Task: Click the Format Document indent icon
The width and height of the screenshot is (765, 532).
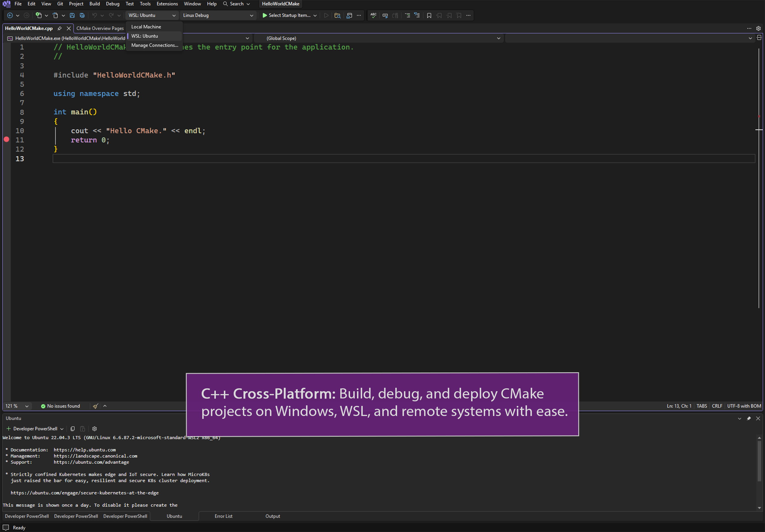Action: (407, 15)
